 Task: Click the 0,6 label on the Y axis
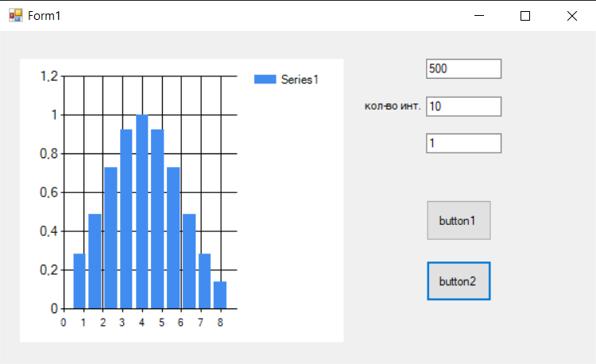tap(49, 192)
